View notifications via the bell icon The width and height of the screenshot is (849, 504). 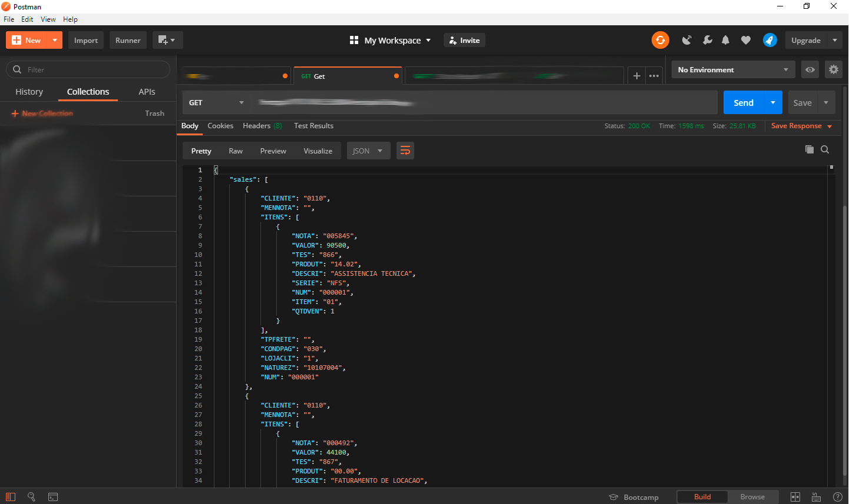pyautogui.click(x=725, y=40)
